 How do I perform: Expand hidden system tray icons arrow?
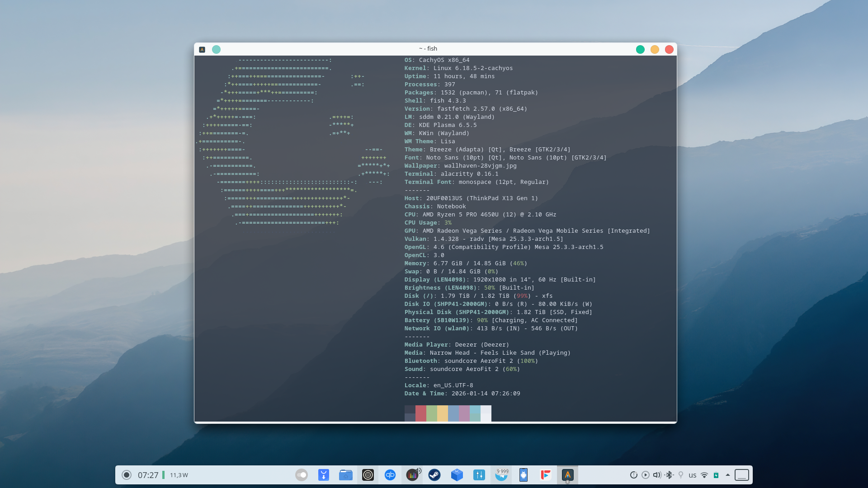tap(728, 475)
